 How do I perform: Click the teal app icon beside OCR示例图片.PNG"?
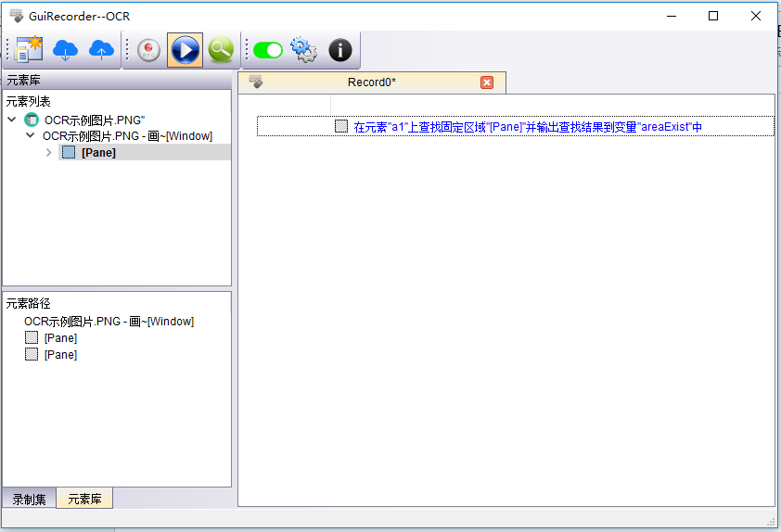point(32,120)
